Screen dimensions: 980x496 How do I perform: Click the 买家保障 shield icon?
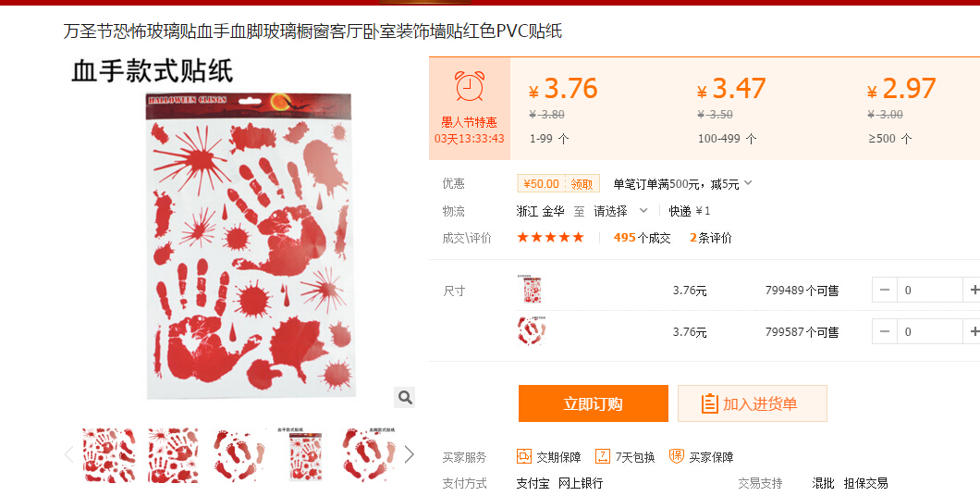[676, 456]
